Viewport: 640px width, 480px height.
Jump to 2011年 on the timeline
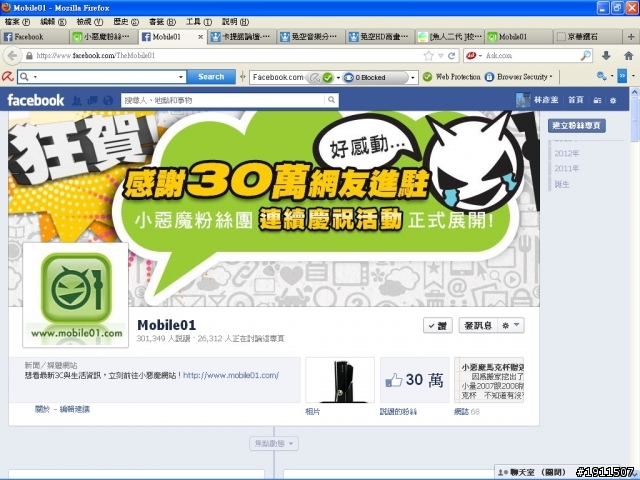[x=567, y=168]
